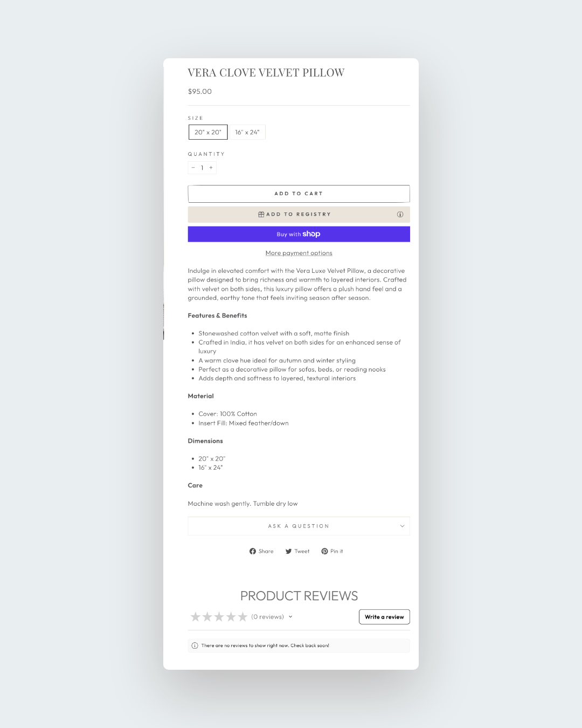Open the reviews count dropdown arrow
This screenshot has width=582, height=728.
[290, 617]
